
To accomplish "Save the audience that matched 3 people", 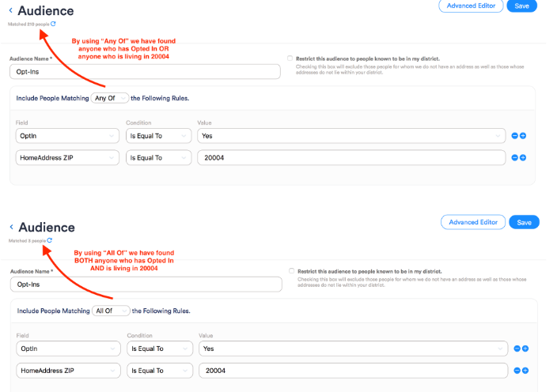I will click(x=523, y=222).
